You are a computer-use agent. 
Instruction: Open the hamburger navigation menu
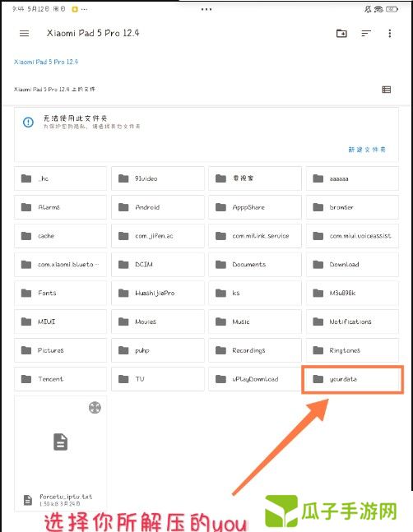click(x=24, y=33)
